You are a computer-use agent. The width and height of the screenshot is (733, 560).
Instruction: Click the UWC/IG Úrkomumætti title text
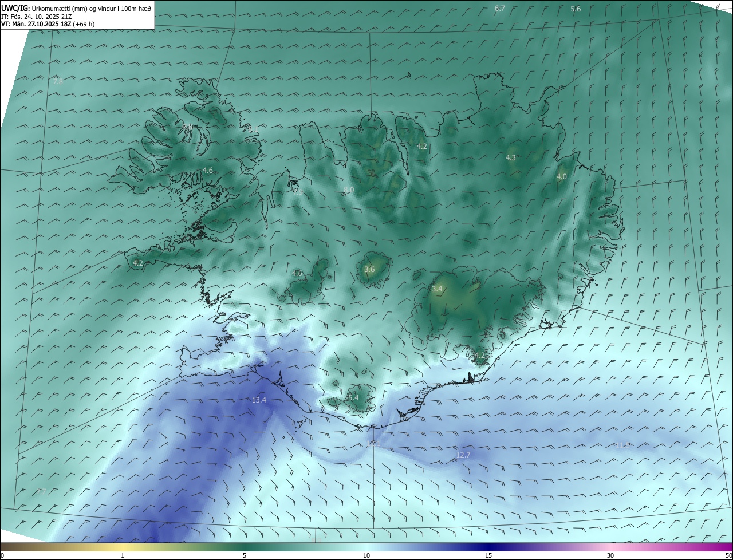pyautogui.click(x=76, y=9)
